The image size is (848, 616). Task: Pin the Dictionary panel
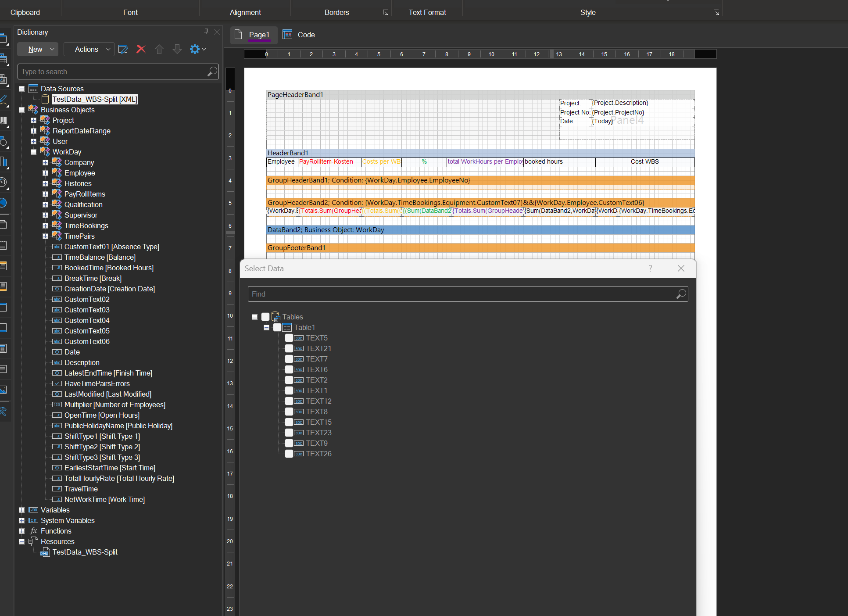tap(206, 32)
